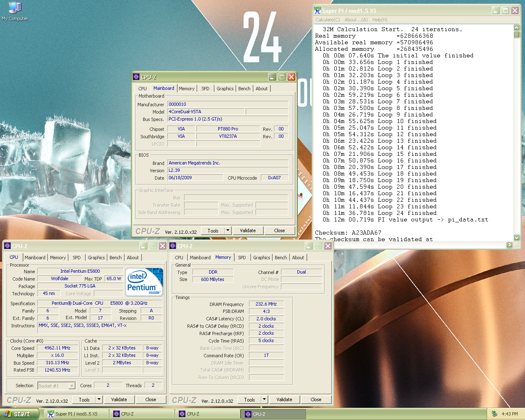The width and height of the screenshot is (525, 420).
Task: Click the memory size value 600 MBytes
Action: tap(212, 279)
